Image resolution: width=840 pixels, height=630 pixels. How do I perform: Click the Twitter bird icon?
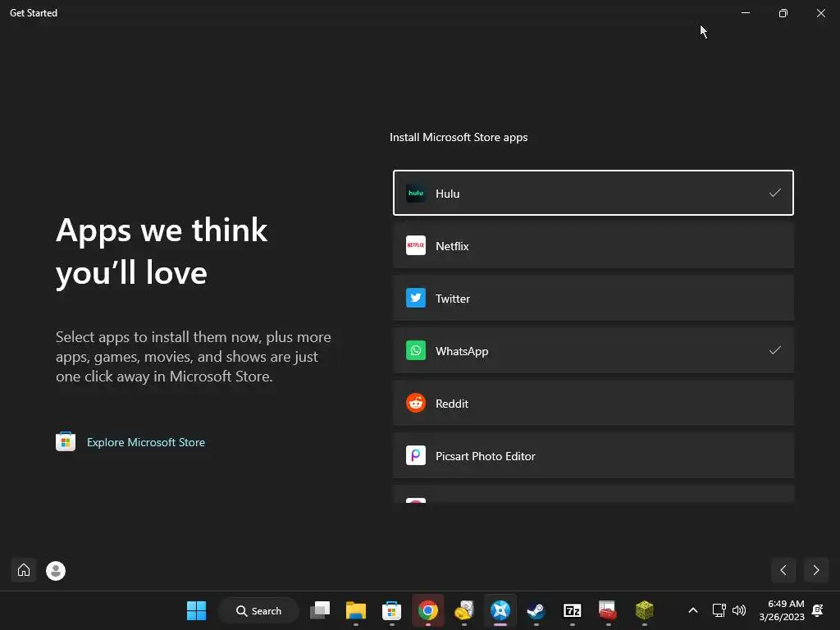pos(416,298)
